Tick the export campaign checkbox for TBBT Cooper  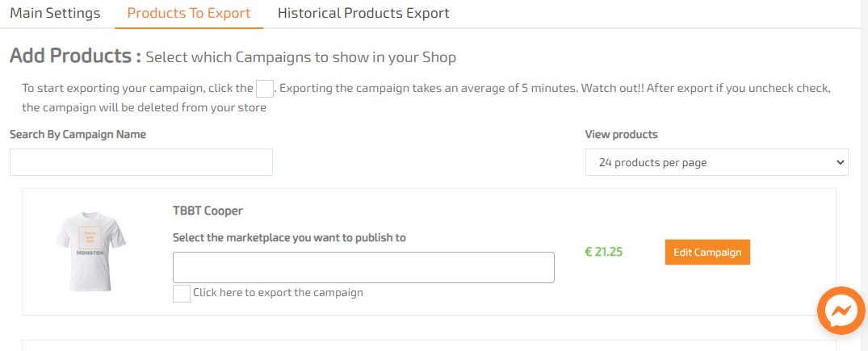(x=182, y=294)
